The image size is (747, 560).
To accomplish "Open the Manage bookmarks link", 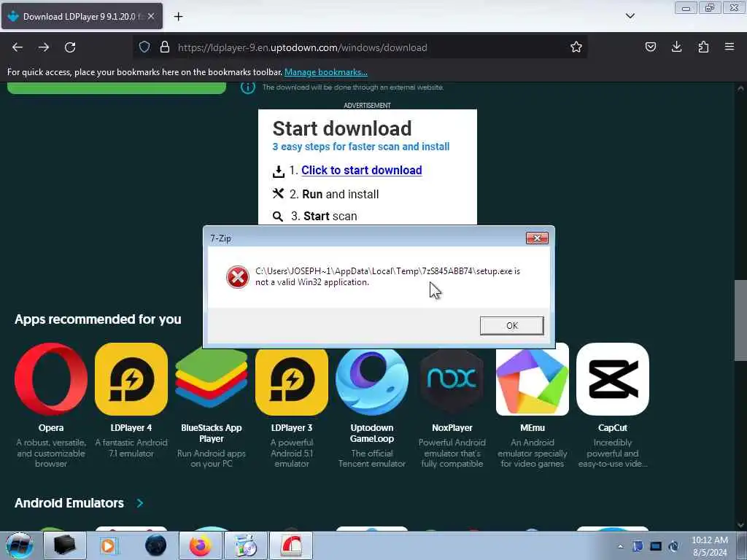I will pos(326,72).
